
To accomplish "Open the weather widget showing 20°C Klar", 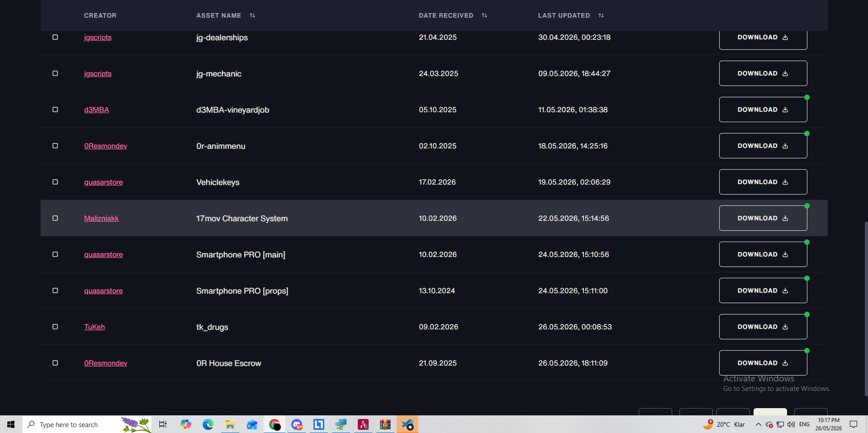I will [724, 424].
